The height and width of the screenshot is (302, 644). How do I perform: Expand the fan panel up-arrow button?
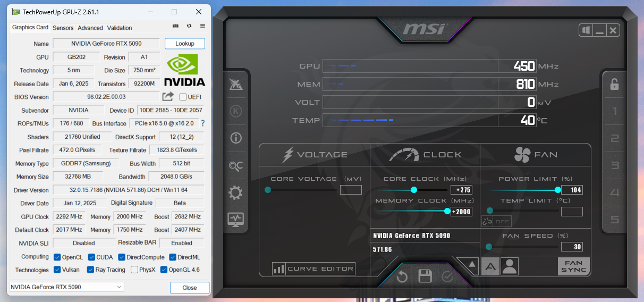467,265
